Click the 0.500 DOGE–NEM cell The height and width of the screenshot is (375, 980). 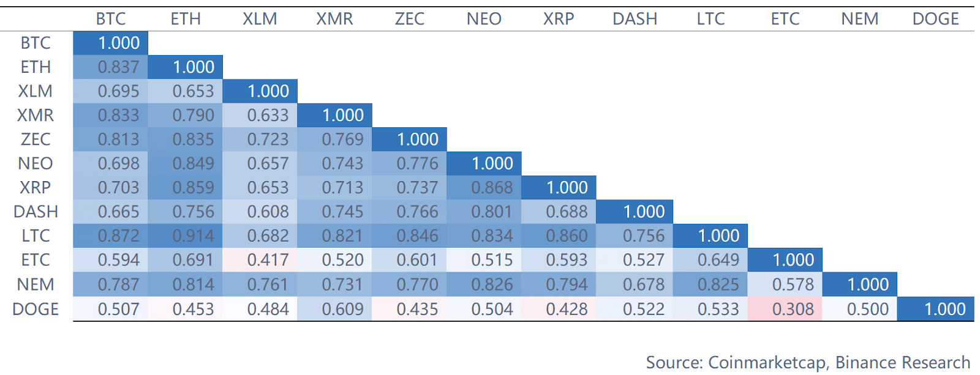pos(867,310)
